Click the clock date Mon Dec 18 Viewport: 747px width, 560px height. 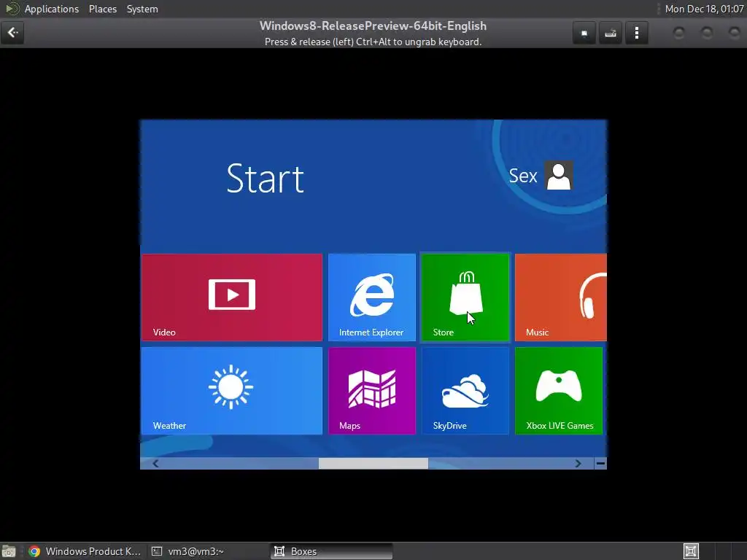click(704, 9)
